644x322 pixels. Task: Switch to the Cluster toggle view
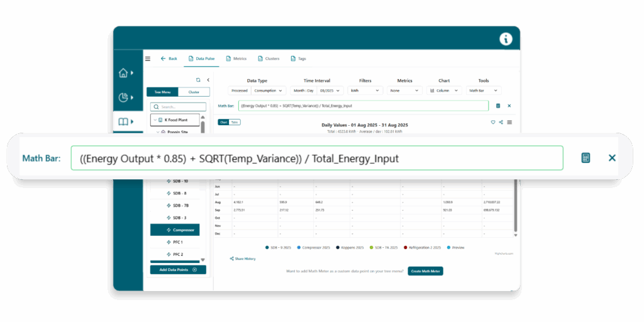pyautogui.click(x=194, y=92)
